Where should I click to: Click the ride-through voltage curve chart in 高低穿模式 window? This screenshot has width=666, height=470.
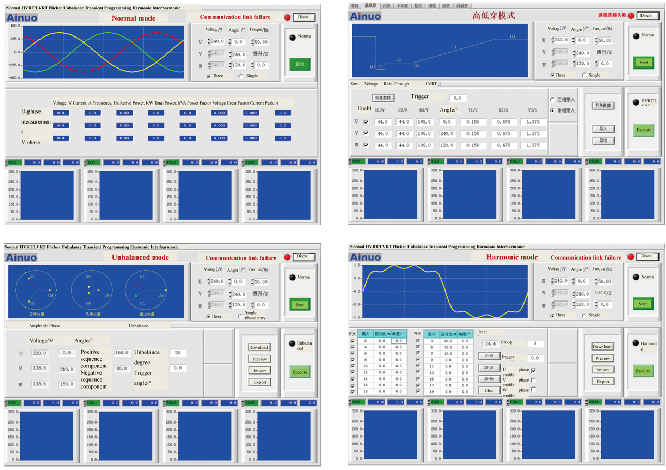click(440, 51)
